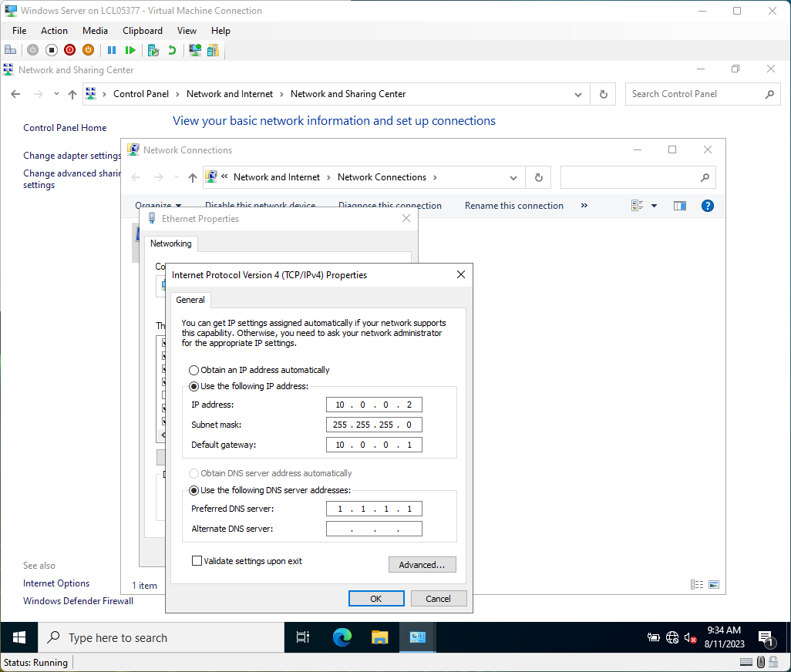Enable Validate settings upon exit
Viewport: 791px width, 672px height.
(x=197, y=560)
